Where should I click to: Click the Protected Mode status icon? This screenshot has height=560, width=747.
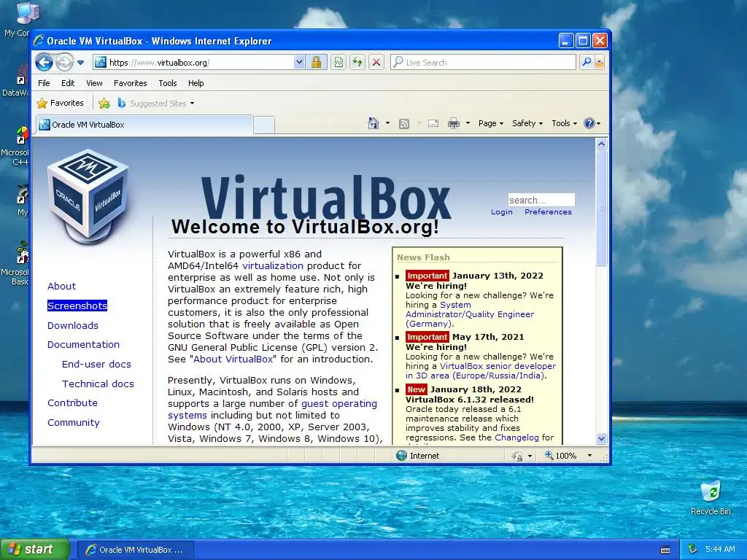[x=517, y=456]
